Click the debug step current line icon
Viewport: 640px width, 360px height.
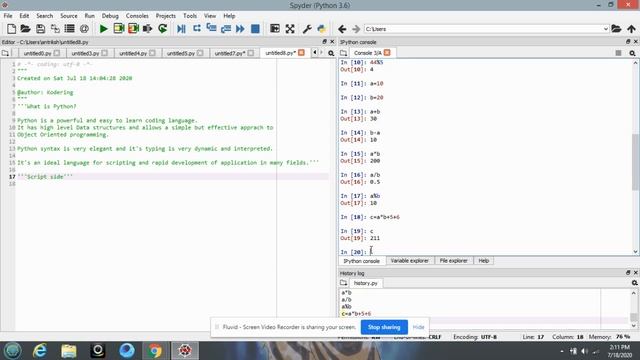[196, 29]
